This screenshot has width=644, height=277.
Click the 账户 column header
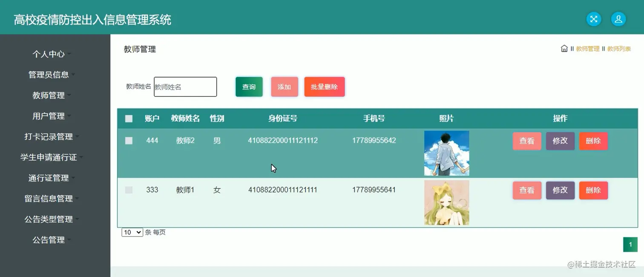coord(152,118)
